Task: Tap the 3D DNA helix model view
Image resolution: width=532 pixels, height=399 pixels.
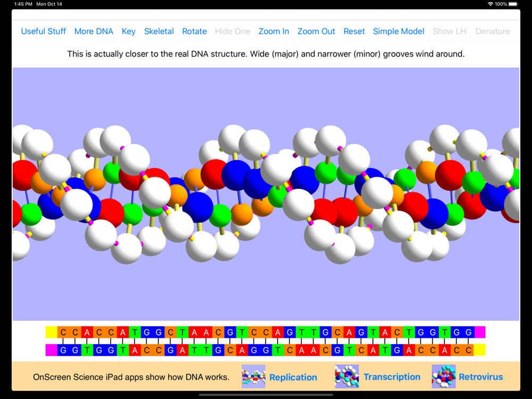Action: pyautogui.click(x=266, y=194)
